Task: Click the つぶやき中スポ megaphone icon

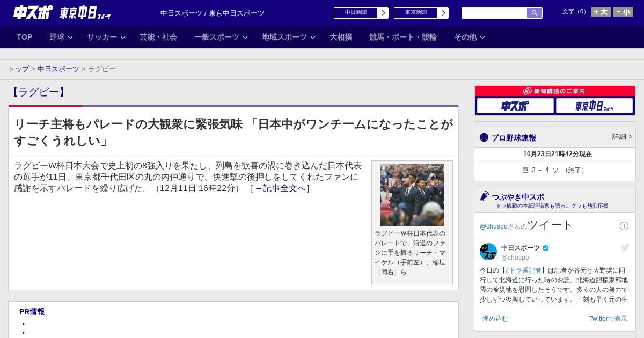Action: (485, 196)
